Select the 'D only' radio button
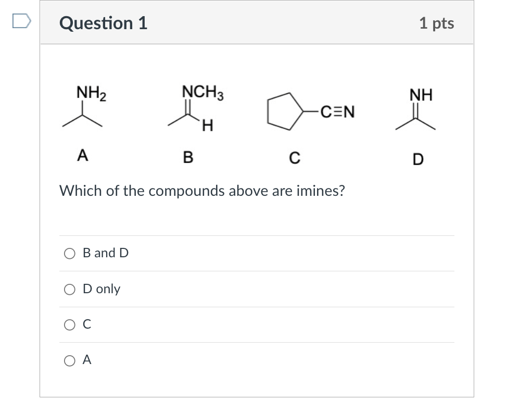 (70, 290)
